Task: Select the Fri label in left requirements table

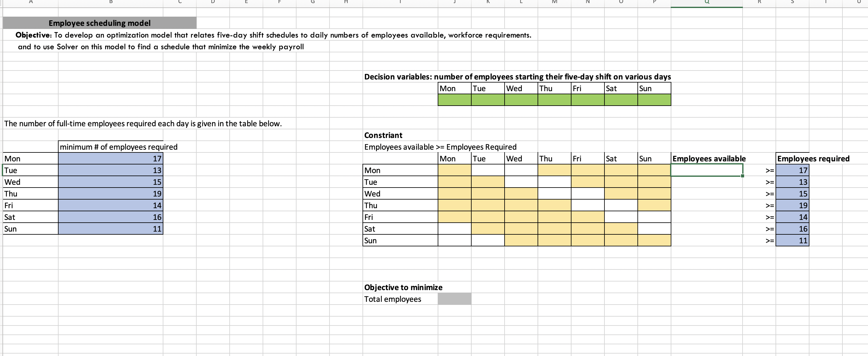Action: click(30, 205)
